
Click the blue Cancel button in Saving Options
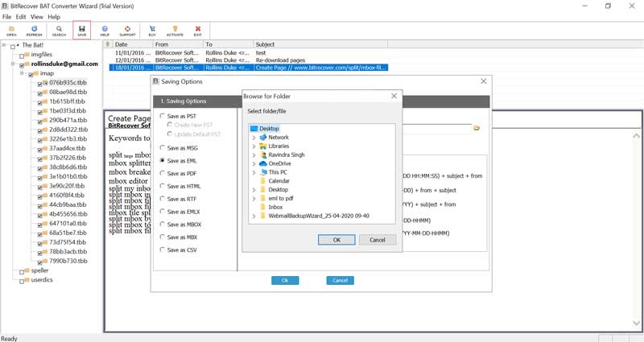[x=340, y=280]
